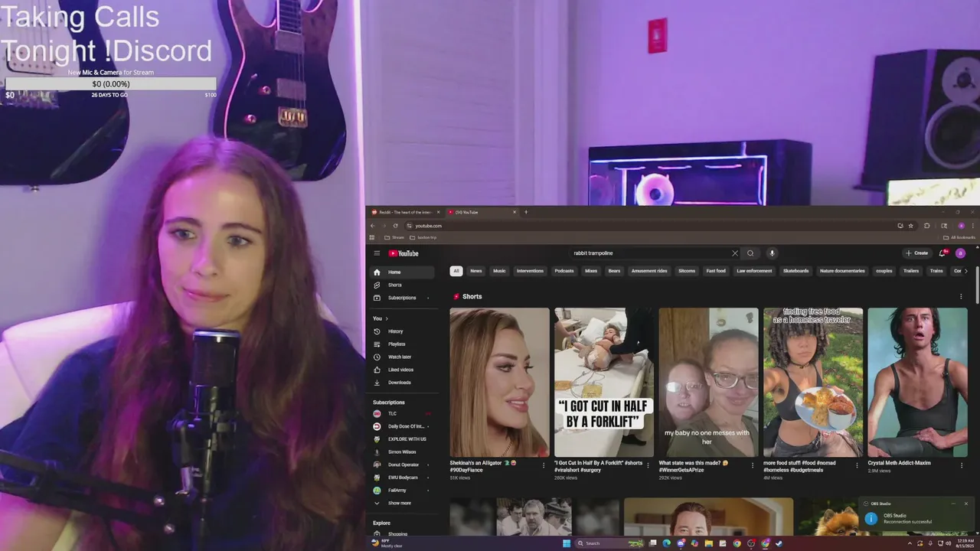Open Google Chrome from the taskbar

point(737,543)
